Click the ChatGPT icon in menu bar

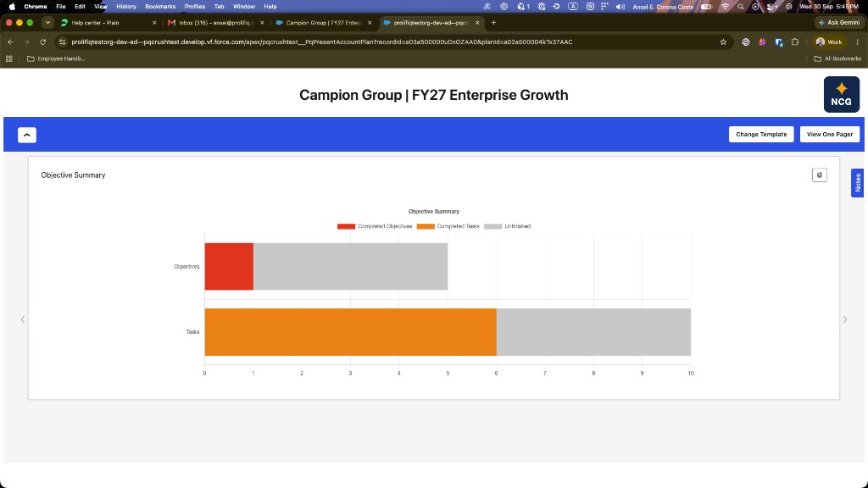coord(504,7)
